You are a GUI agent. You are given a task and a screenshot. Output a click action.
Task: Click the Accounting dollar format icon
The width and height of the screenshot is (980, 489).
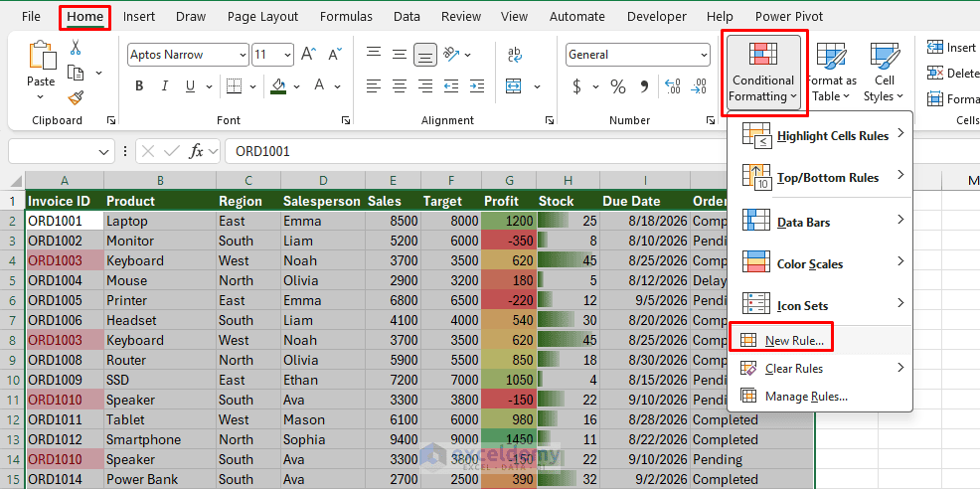tap(576, 86)
